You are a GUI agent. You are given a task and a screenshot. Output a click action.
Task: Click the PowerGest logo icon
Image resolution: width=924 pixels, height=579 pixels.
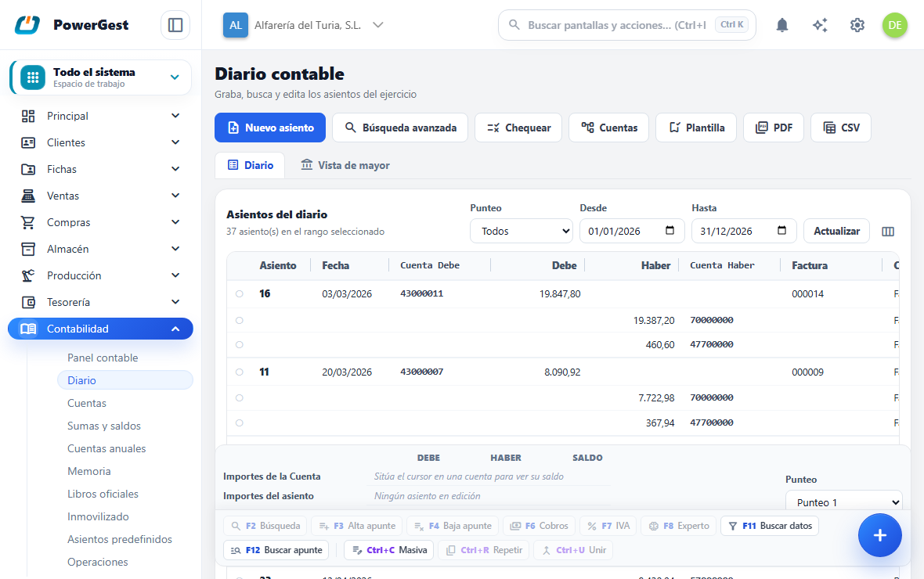(27, 25)
